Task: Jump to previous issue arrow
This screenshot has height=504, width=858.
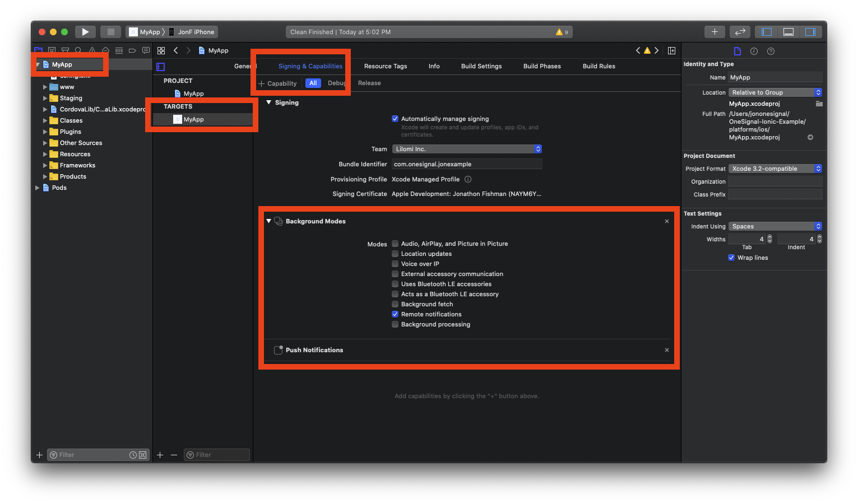Action: [x=638, y=50]
